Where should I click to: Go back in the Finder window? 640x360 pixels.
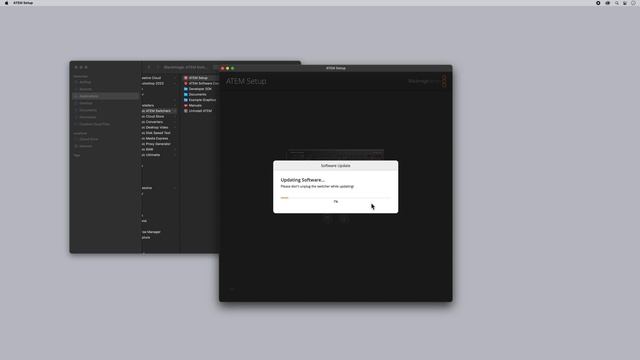pos(149,67)
